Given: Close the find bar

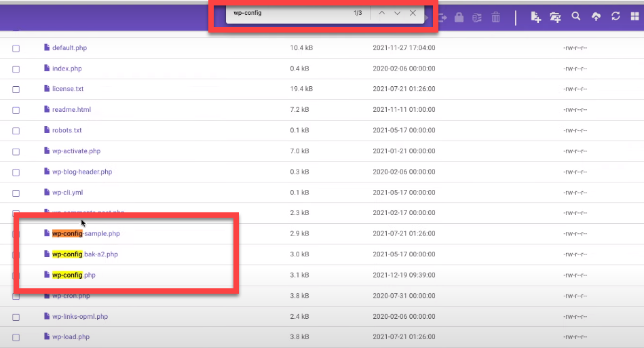Looking at the screenshot, I should click(413, 13).
